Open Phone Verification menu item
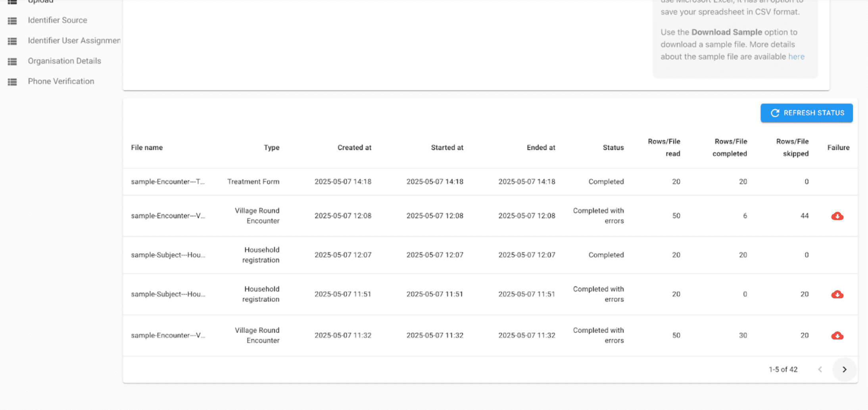Screen dimensions: 868x410 pyautogui.click(x=61, y=81)
